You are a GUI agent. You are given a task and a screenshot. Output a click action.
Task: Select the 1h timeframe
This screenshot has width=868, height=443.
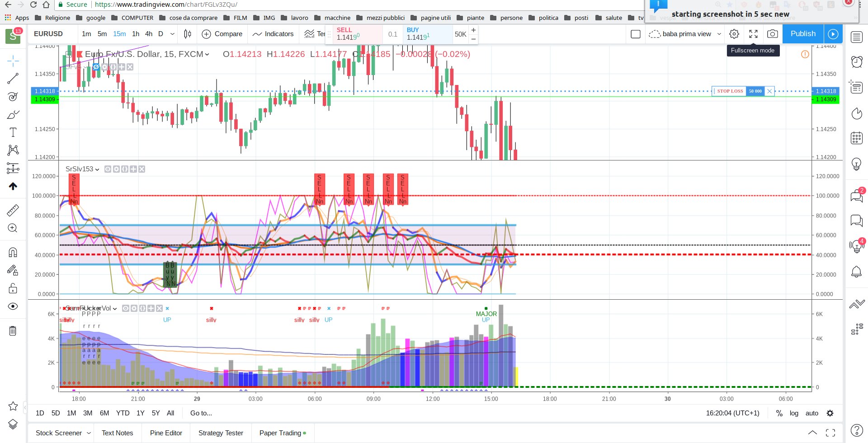click(136, 34)
